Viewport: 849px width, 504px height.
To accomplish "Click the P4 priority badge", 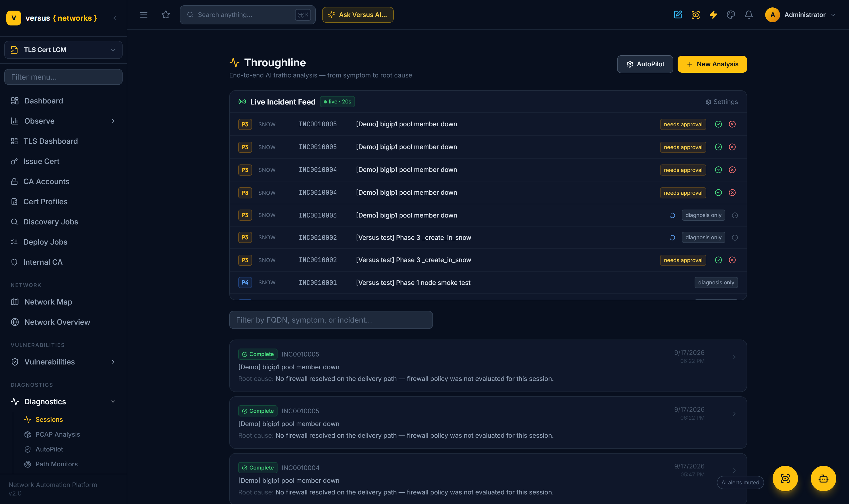I will 245,283.
